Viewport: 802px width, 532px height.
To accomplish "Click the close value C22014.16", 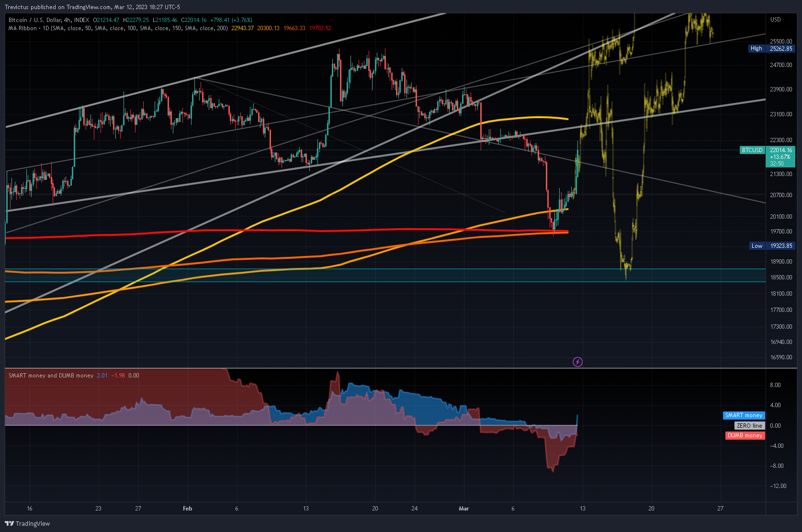I will click(194, 20).
